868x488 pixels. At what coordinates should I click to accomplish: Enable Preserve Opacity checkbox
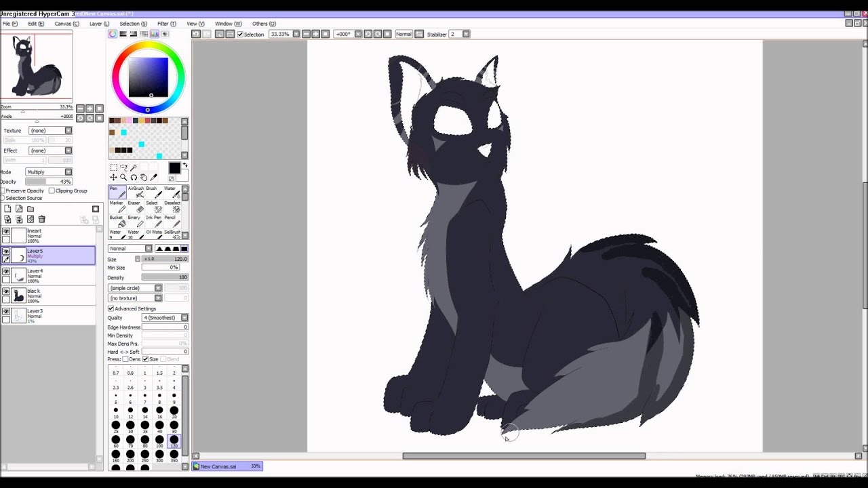click(x=3, y=190)
